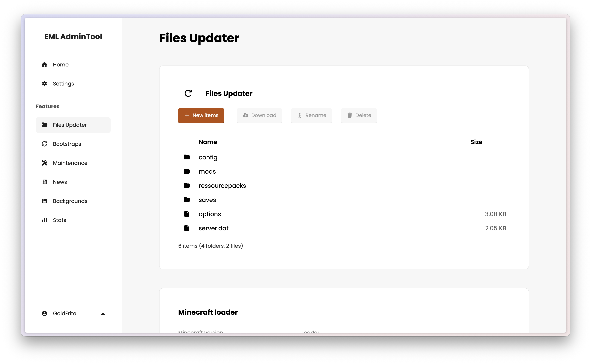Collapse the GoldFrite account section via the chevron
The height and width of the screenshot is (364, 591).
pos(103,313)
